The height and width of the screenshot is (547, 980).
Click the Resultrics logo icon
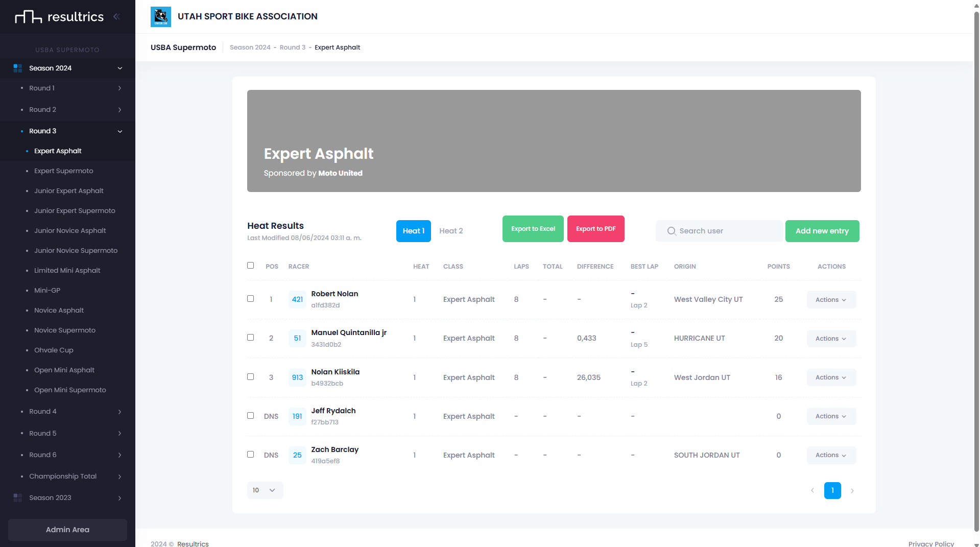(28, 17)
